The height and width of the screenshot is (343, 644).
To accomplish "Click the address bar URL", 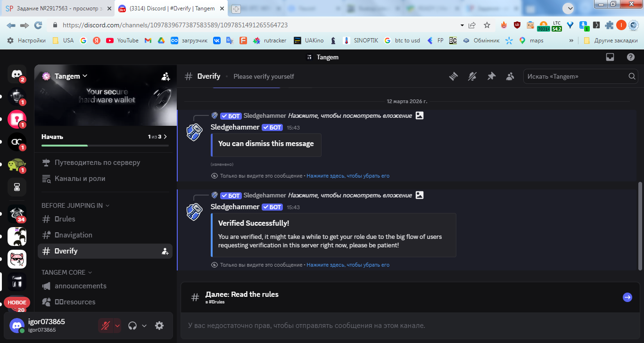I will click(175, 25).
